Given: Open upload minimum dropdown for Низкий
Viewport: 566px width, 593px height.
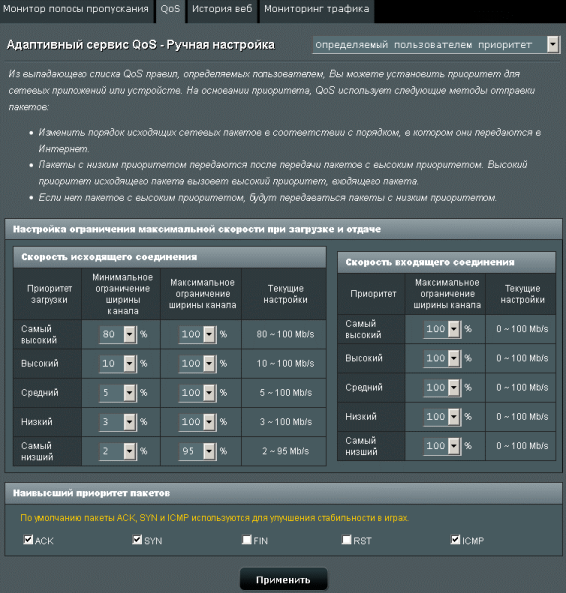Looking at the screenshot, I should coord(118,422).
